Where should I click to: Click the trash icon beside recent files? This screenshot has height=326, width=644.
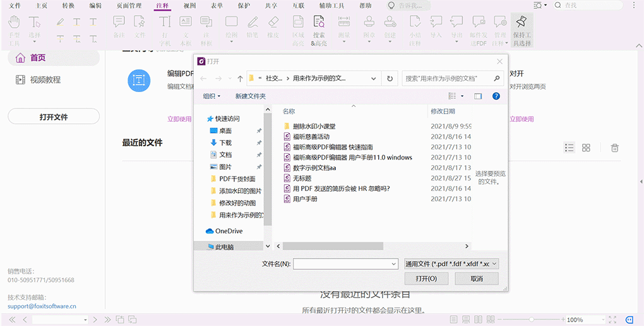point(615,148)
